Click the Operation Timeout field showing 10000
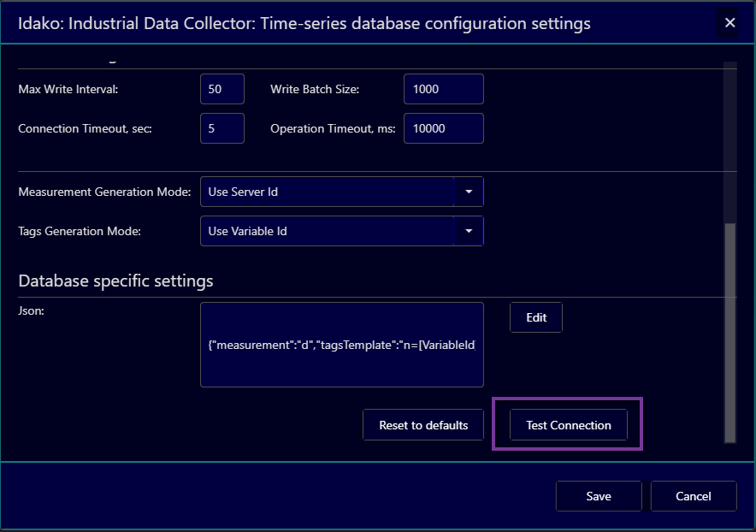Viewport: 756px width, 532px height. click(x=443, y=128)
